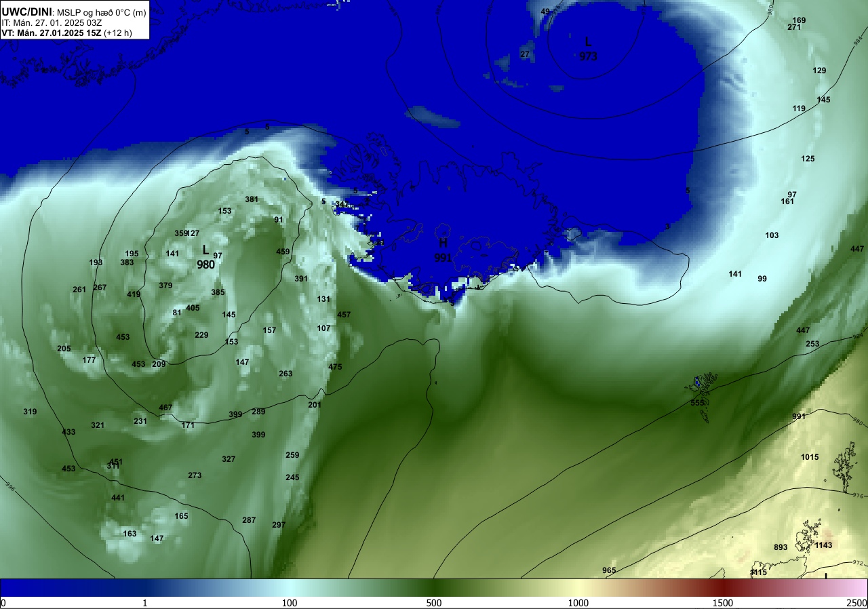
Task: Click the height value 321
Action: coord(98,425)
